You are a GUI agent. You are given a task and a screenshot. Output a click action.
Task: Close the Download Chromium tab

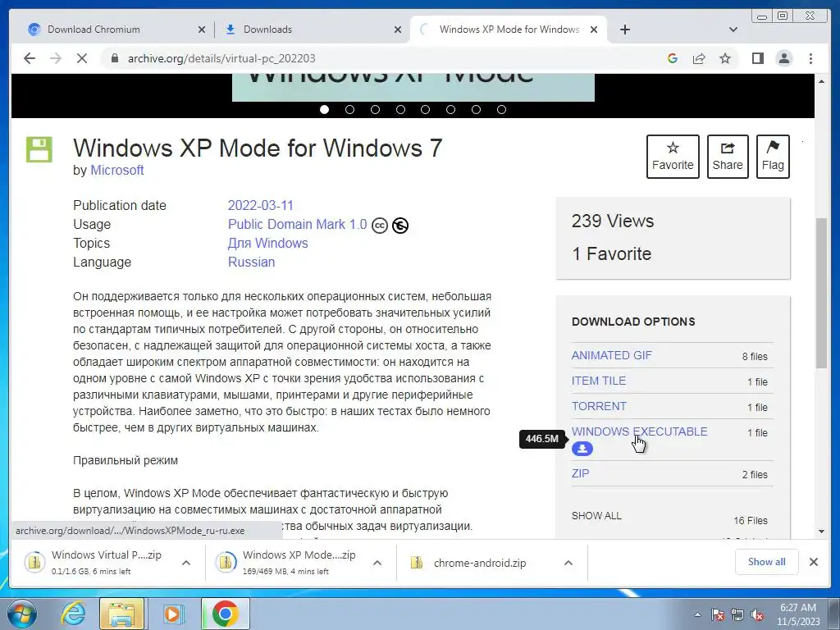[202, 30]
